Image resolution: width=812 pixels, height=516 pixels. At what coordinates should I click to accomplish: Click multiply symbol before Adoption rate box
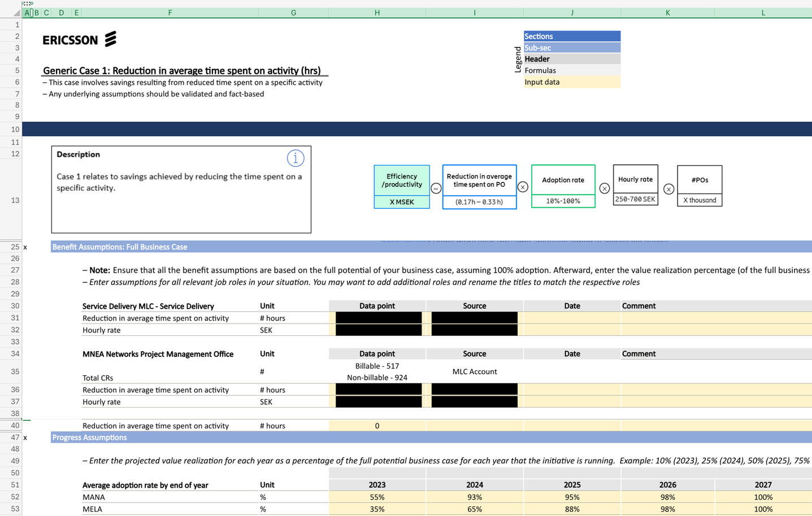[523, 187]
